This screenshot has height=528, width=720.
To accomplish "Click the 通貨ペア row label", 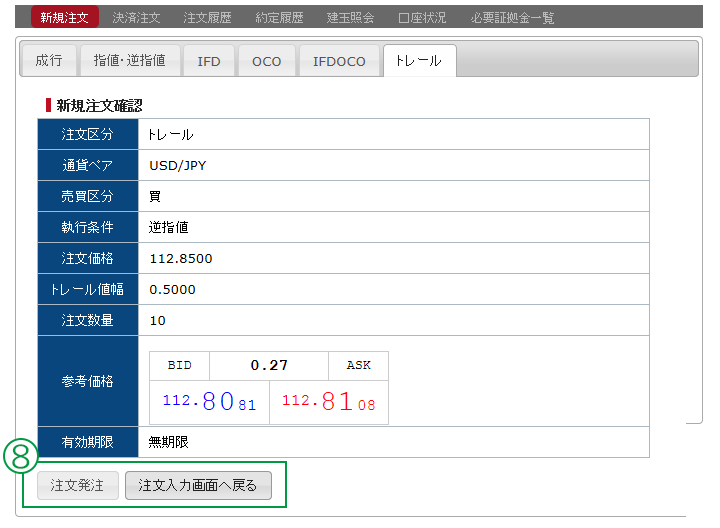I will [88, 165].
